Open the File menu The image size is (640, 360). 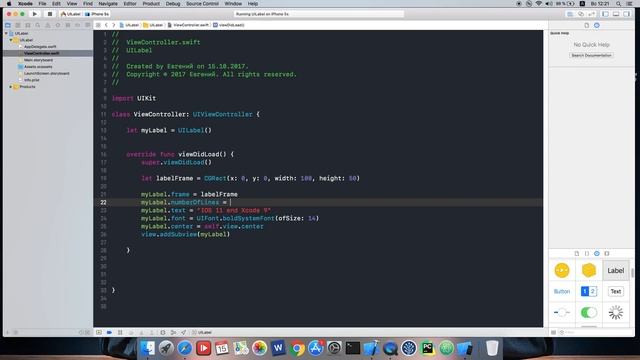[42, 4]
